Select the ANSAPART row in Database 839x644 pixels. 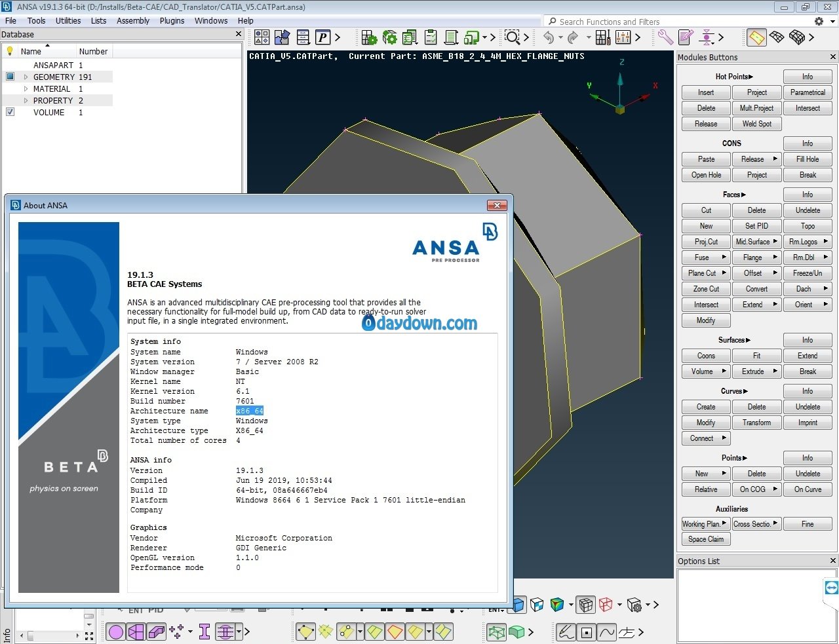pos(58,65)
